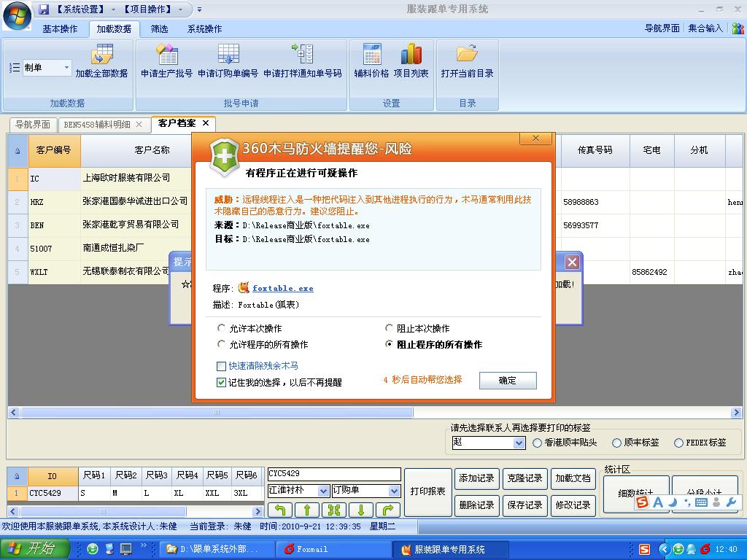
Task: Open the 开始 Start button
Action: [35, 548]
